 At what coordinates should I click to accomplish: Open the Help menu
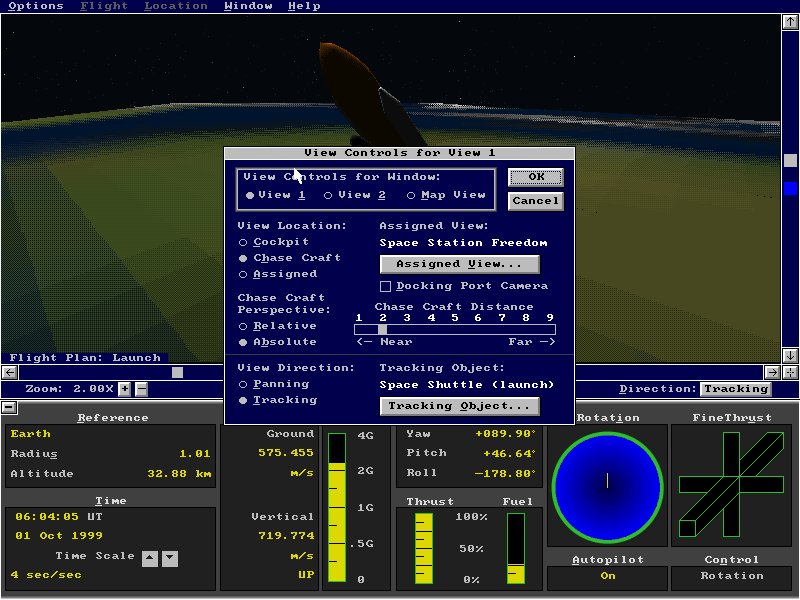coord(304,6)
